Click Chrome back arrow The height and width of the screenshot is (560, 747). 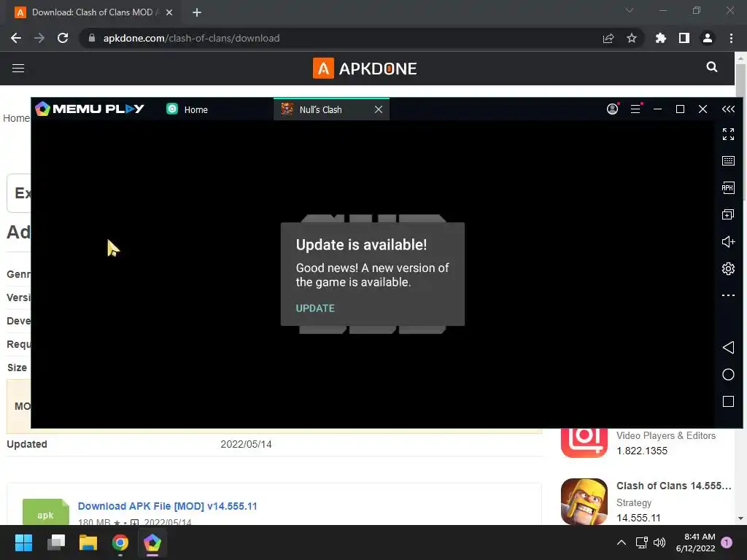pyautogui.click(x=16, y=38)
